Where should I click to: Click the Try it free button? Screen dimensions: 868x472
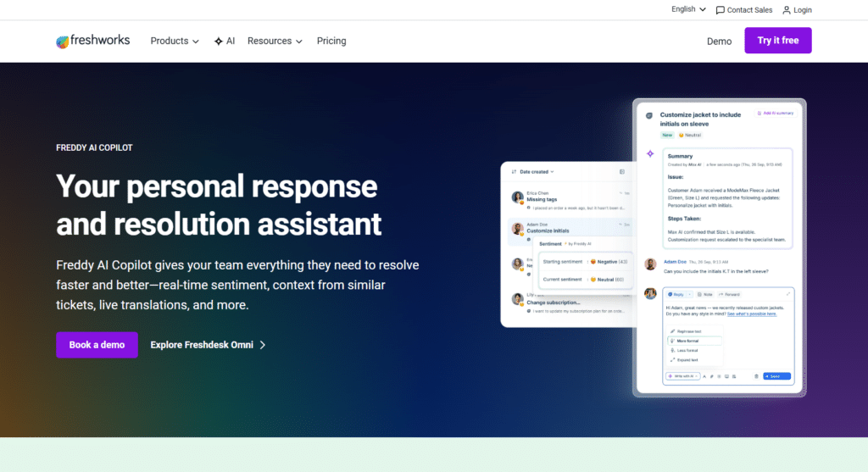pos(778,41)
